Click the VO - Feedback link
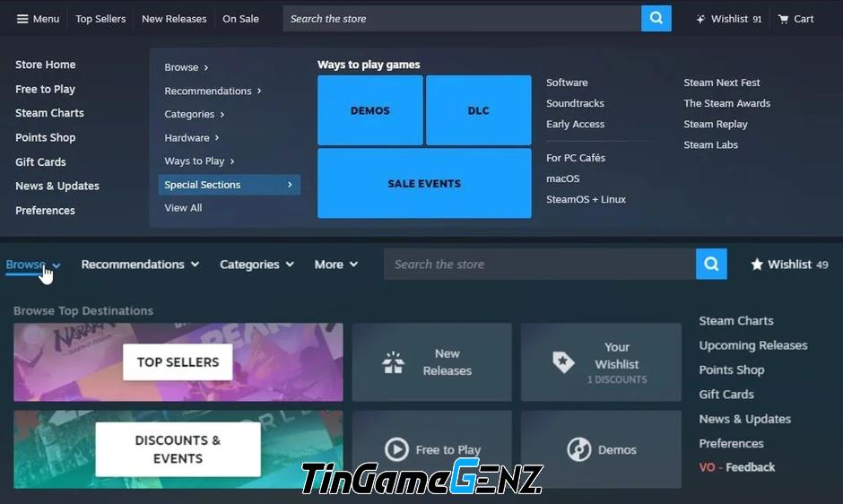 click(736, 467)
